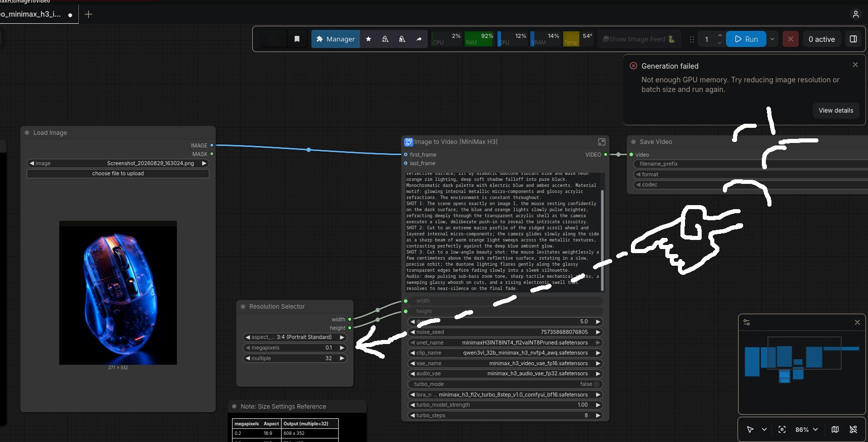Add a new workflow tab with plus icon
Viewport: 868px width, 442px height.
click(x=88, y=14)
